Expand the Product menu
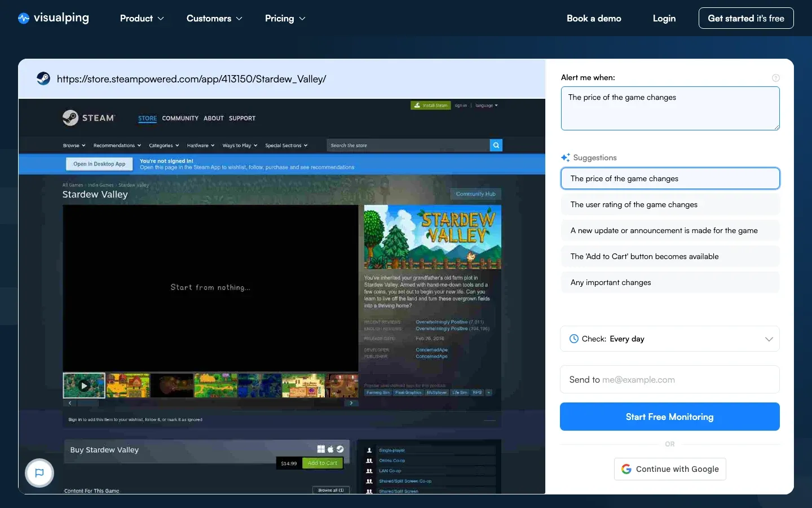 [142, 19]
